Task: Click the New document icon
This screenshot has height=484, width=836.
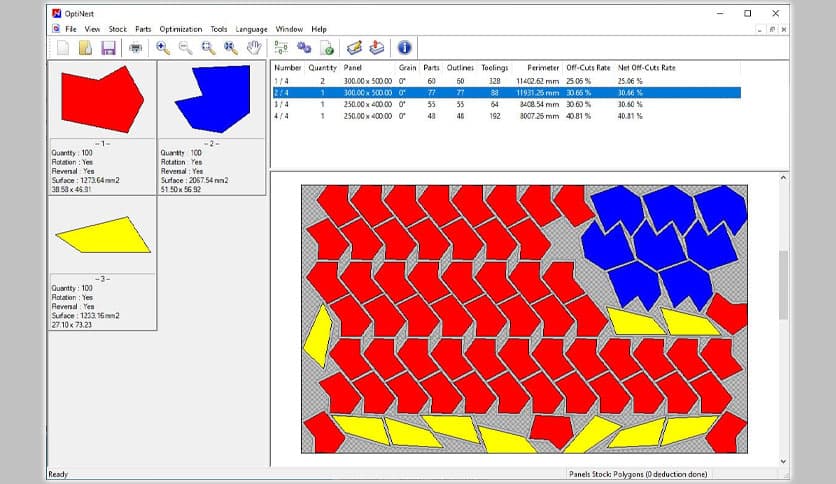Action: [63, 47]
